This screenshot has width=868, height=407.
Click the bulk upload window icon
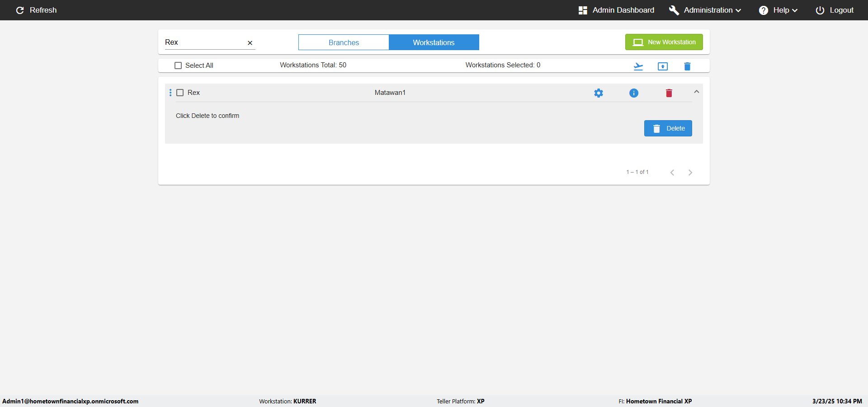(663, 66)
